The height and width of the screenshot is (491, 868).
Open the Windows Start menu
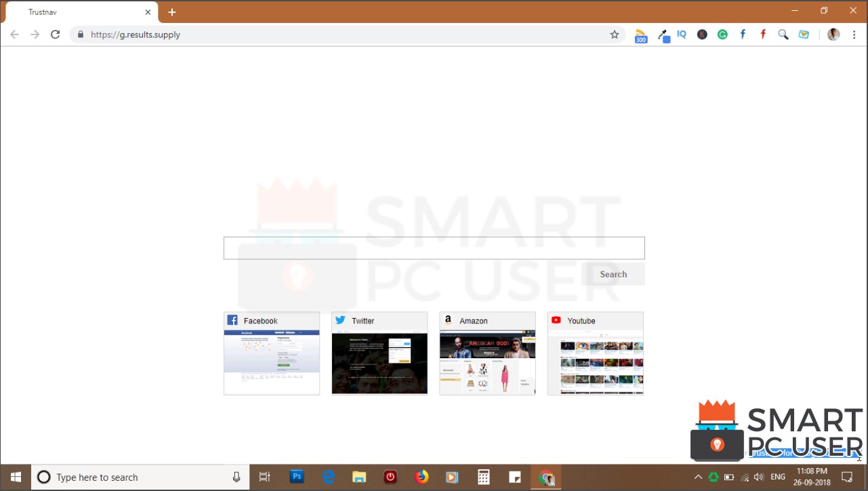point(16,477)
